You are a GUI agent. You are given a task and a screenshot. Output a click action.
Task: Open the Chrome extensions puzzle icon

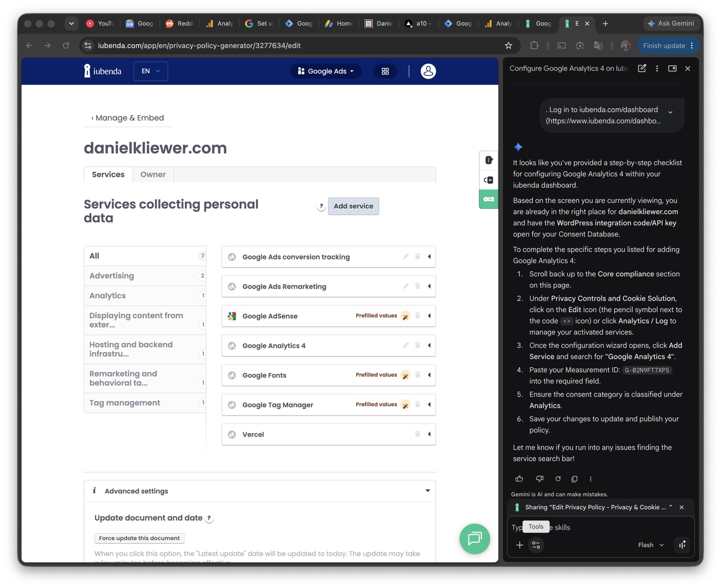(x=534, y=46)
